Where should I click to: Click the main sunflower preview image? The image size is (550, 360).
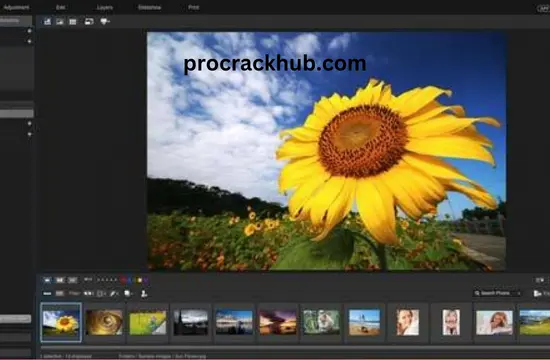[326, 152]
